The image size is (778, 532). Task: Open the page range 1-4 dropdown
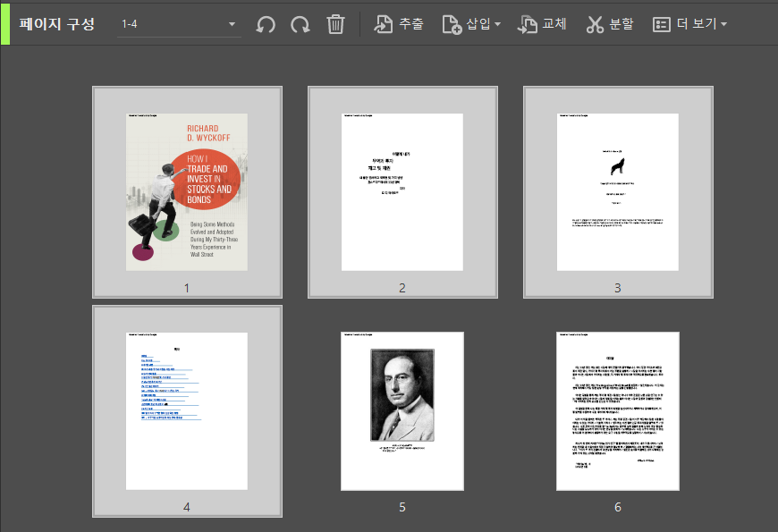pyautogui.click(x=179, y=24)
